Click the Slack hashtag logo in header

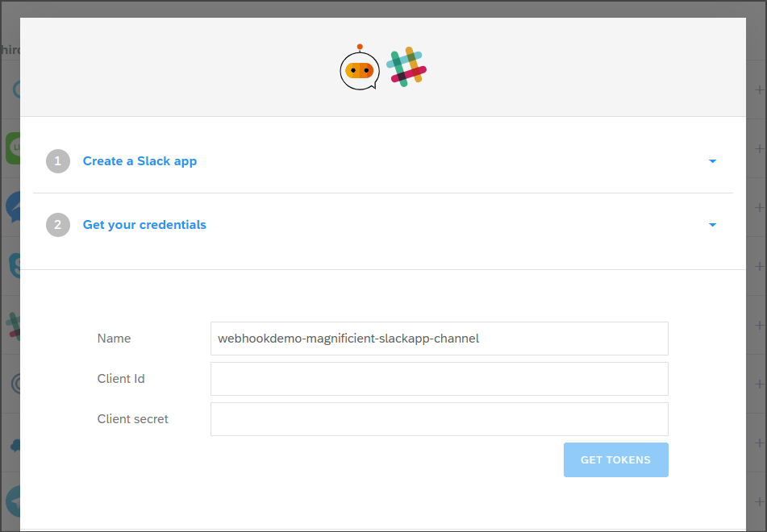(x=406, y=67)
